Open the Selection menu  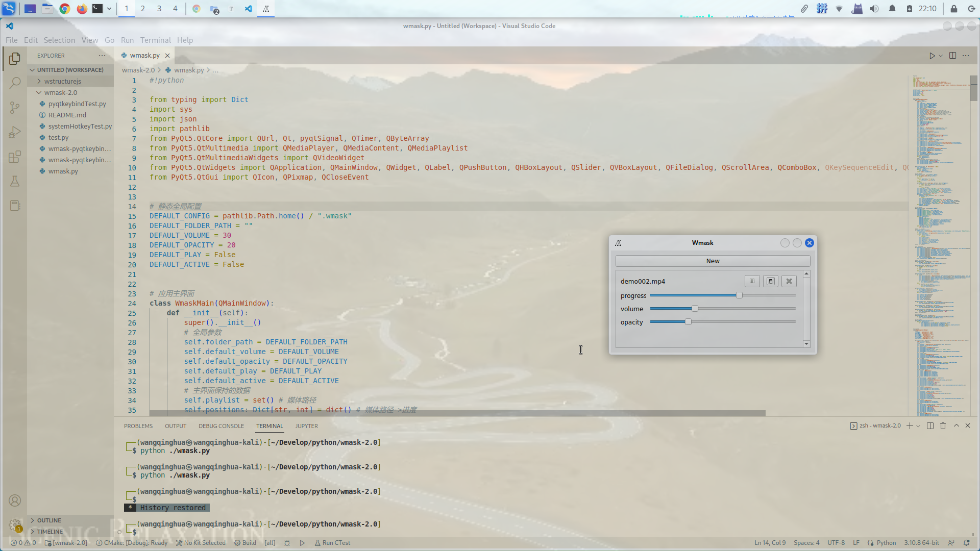point(59,40)
